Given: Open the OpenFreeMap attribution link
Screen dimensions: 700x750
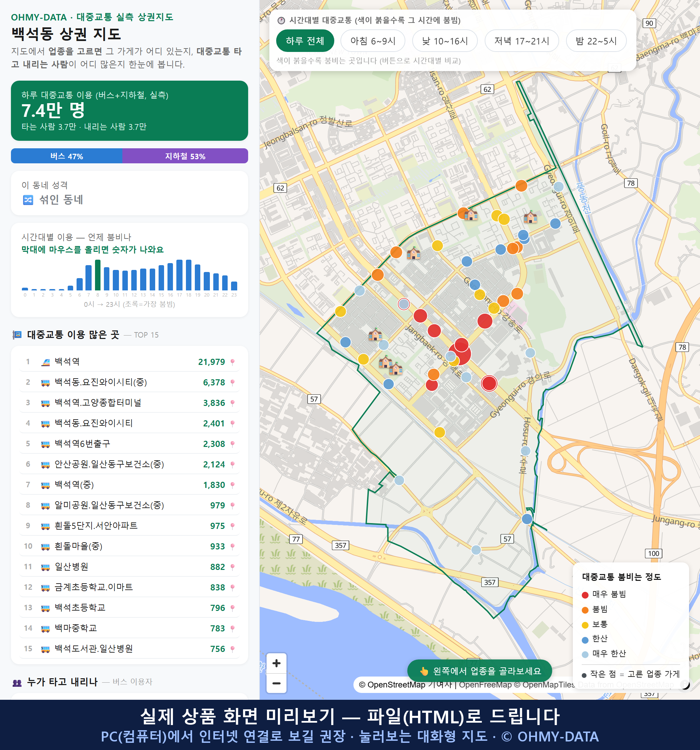Looking at the screenshot, I should tap(485, 685).
